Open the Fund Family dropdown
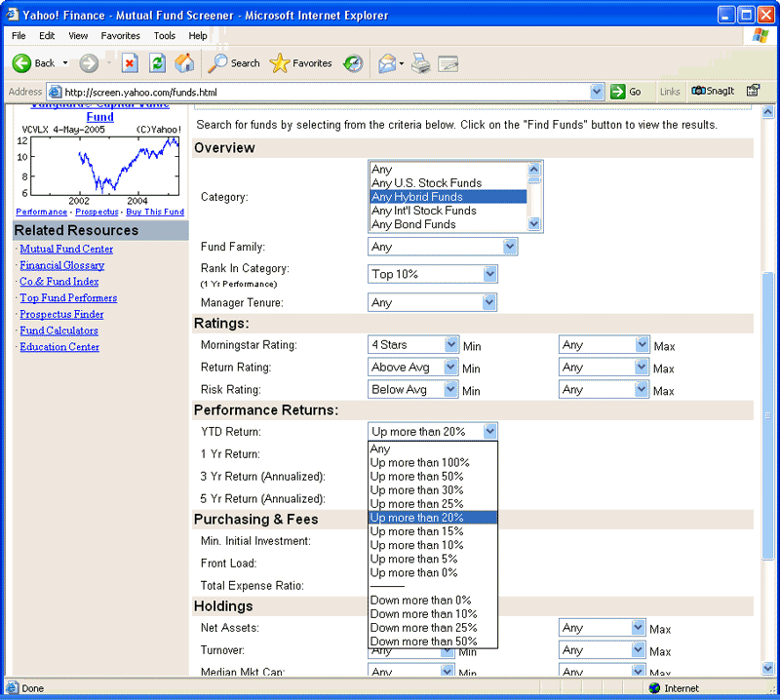This screenshot has width=780, height=700. pos(509,247)
